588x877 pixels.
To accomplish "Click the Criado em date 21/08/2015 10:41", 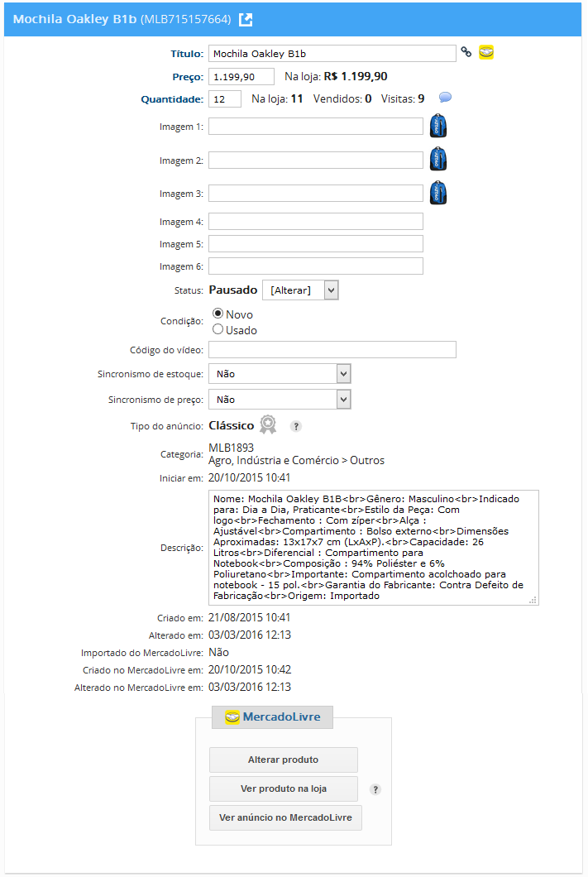I will pos(249,617).
